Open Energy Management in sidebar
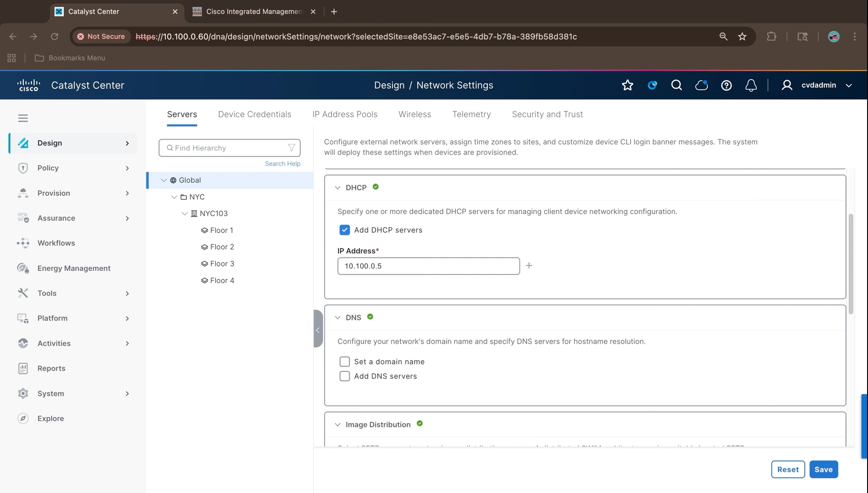The height and width of the screenshot is (493, 868). [x=73, y=268]
